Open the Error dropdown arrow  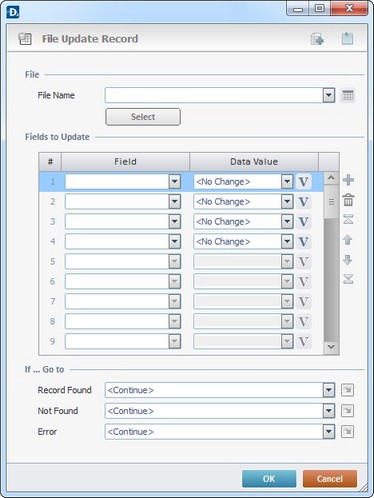pos(329,432)
